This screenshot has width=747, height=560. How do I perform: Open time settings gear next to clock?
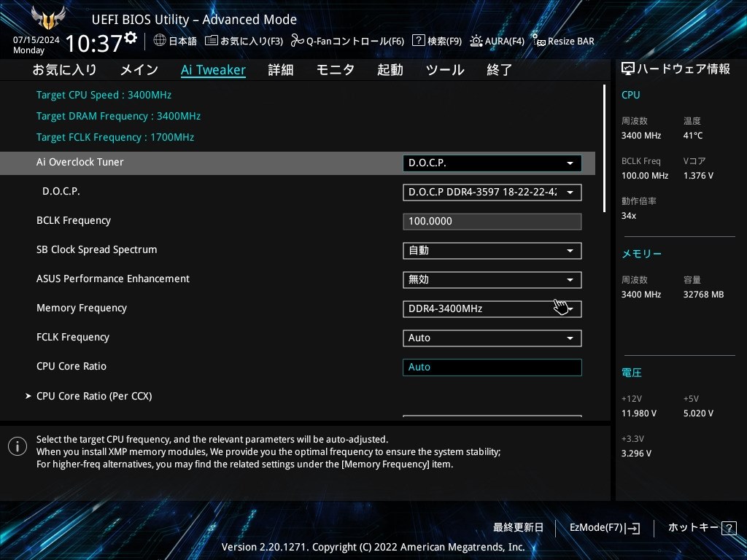[131, 38]
